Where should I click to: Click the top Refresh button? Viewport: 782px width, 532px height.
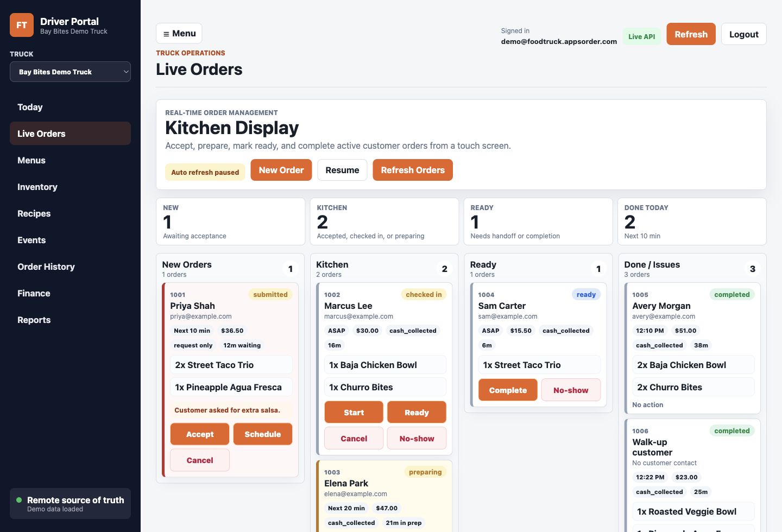(691, 34)
